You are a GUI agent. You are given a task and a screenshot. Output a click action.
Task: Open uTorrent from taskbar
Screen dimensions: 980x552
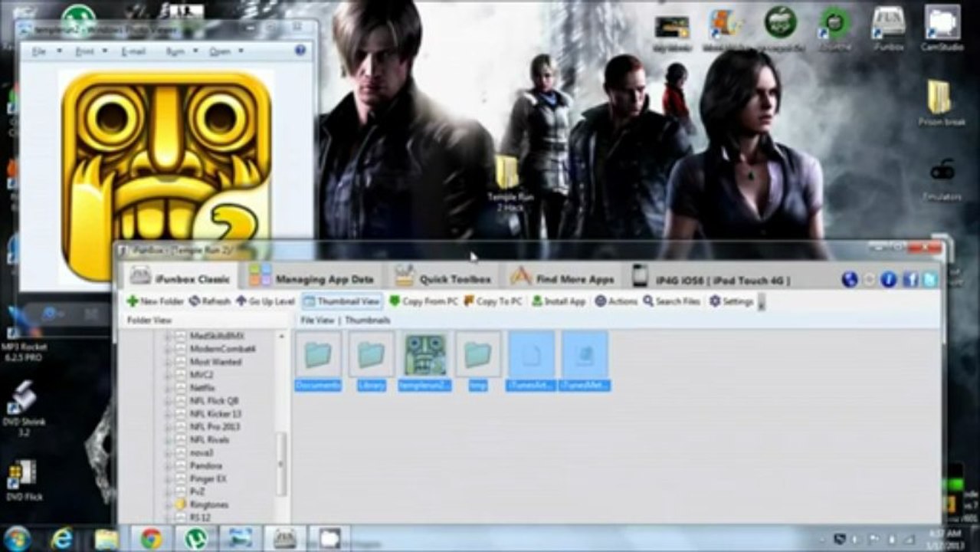point(195,538)
